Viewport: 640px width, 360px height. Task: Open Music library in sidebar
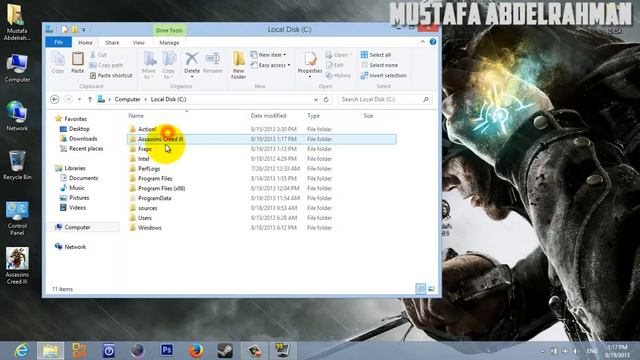[77, 188]
